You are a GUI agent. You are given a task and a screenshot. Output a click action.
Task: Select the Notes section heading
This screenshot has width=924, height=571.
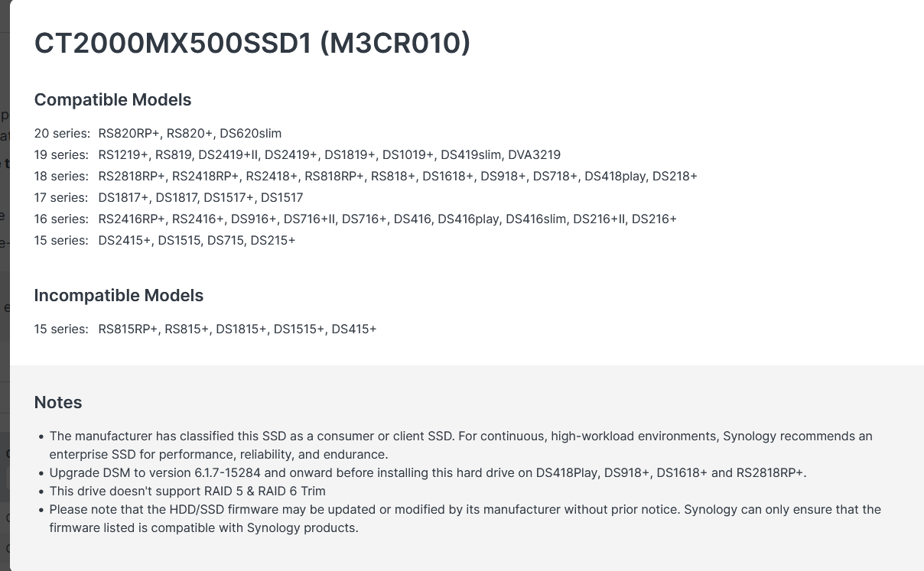tap(58, 403)
